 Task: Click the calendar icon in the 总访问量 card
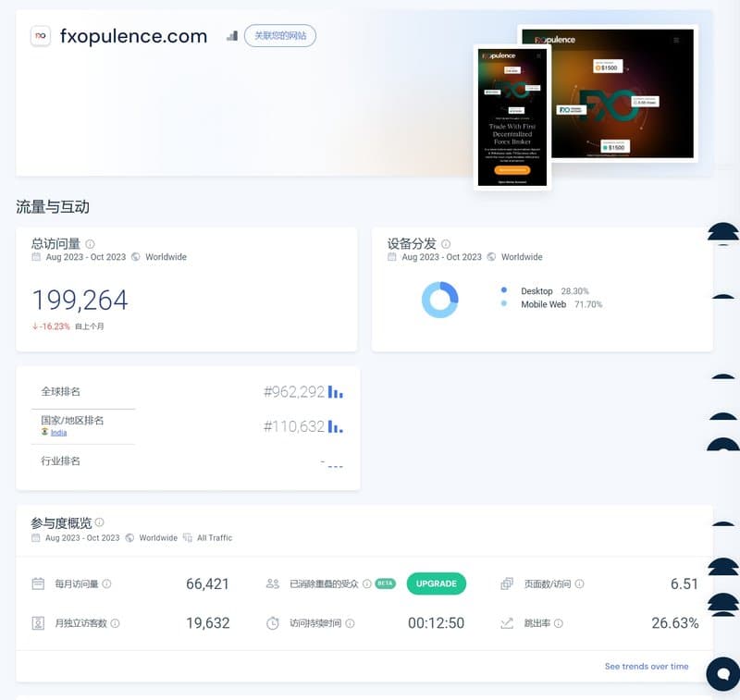coord(36,256)
